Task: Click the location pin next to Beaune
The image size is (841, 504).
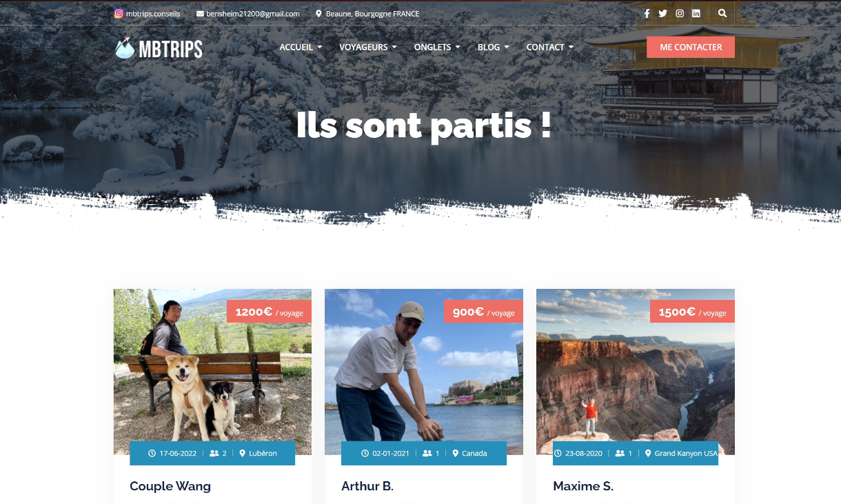Action: pos(319,13)
